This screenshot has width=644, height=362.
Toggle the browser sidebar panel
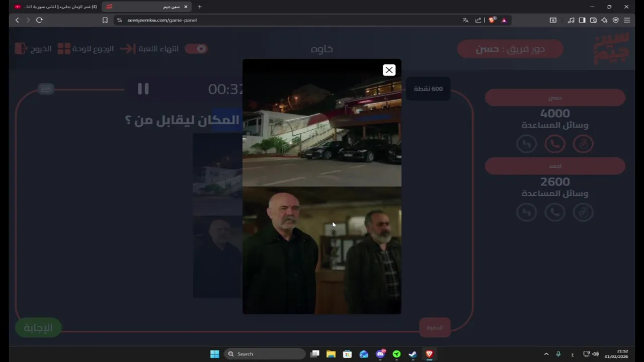582,20
